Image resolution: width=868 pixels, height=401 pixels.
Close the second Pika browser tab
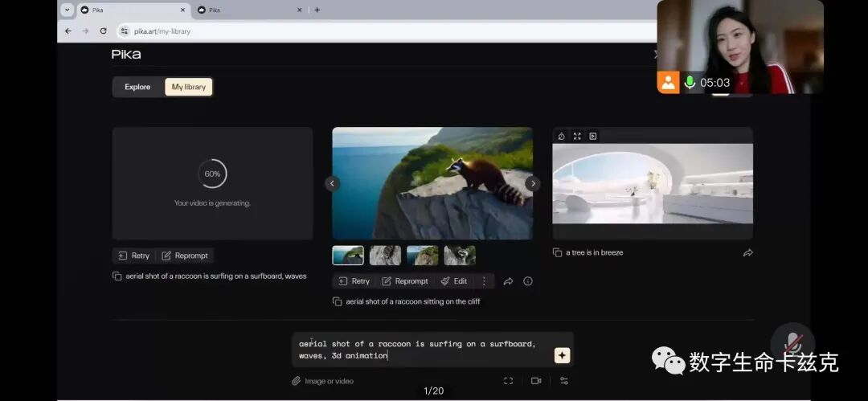(300, 10)
